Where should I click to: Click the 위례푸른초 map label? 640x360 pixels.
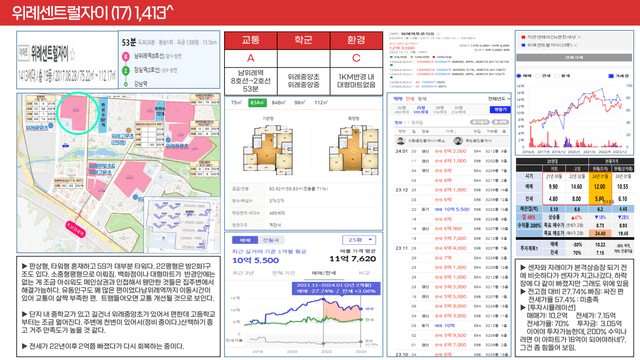pyautogui.click(x=177, y=146)
